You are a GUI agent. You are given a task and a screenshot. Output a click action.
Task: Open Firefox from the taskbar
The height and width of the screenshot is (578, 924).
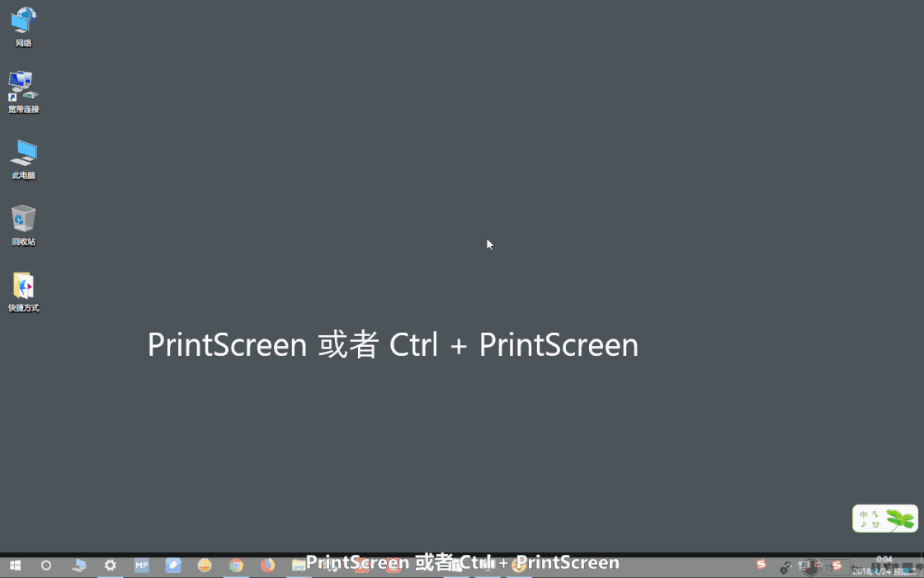pos(266,566)
